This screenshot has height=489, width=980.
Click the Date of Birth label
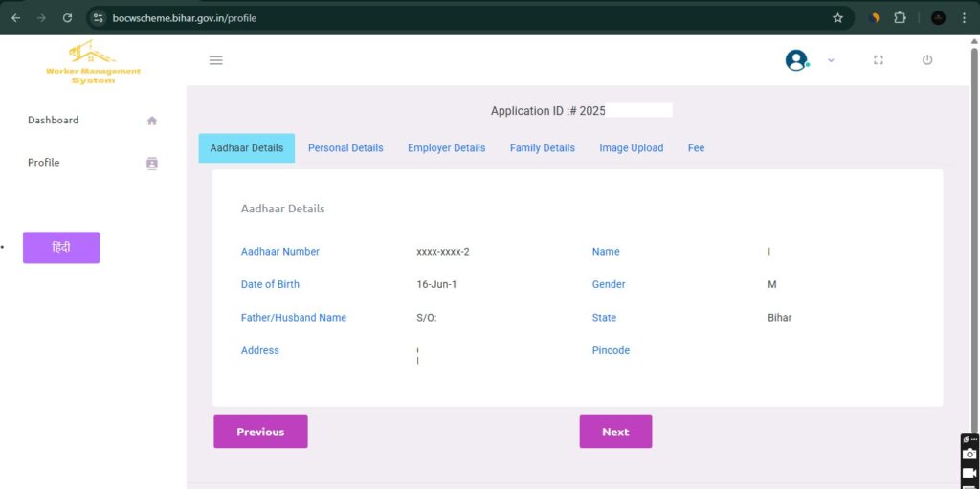pos(270,284)
